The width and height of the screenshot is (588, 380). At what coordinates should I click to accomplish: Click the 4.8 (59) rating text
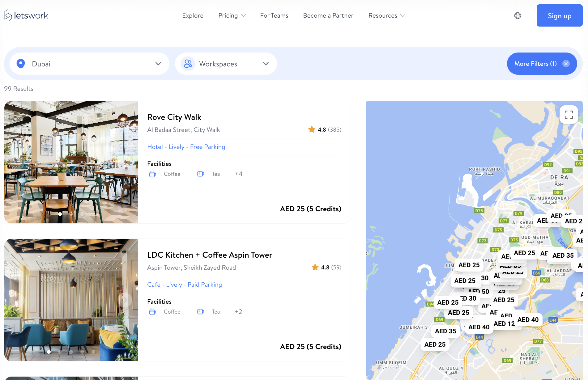331,267
